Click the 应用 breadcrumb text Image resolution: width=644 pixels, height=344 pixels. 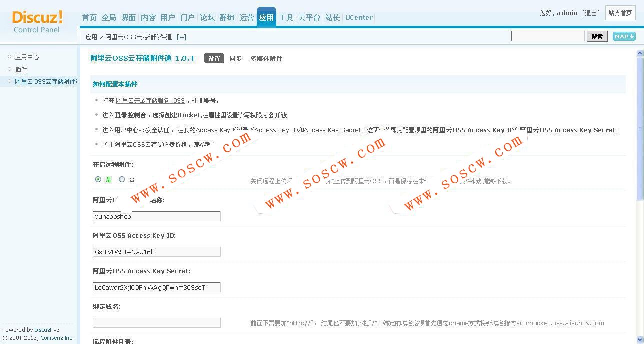coord(91,37)
